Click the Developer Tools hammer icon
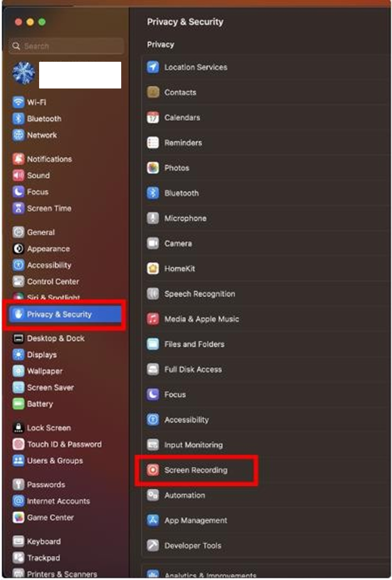Image resolution: width=392 pixels, height=580 pixels. (x=153, y=545)
